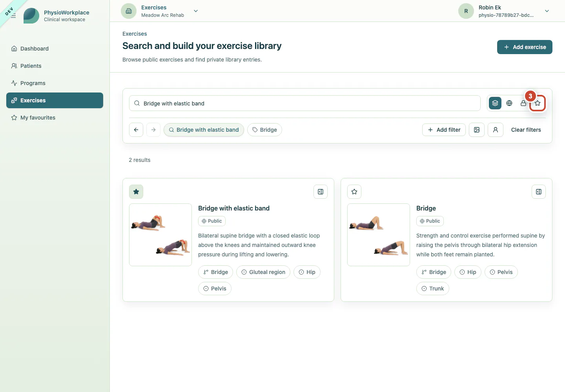Select Exercises sidebar item
The width and height of the screenshot is (565, 392).
[55, 100]
